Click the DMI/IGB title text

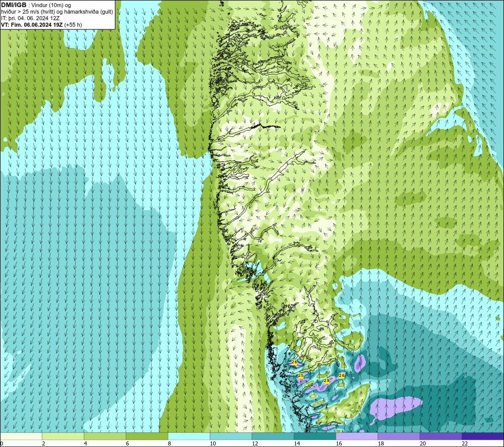point(14,5)
